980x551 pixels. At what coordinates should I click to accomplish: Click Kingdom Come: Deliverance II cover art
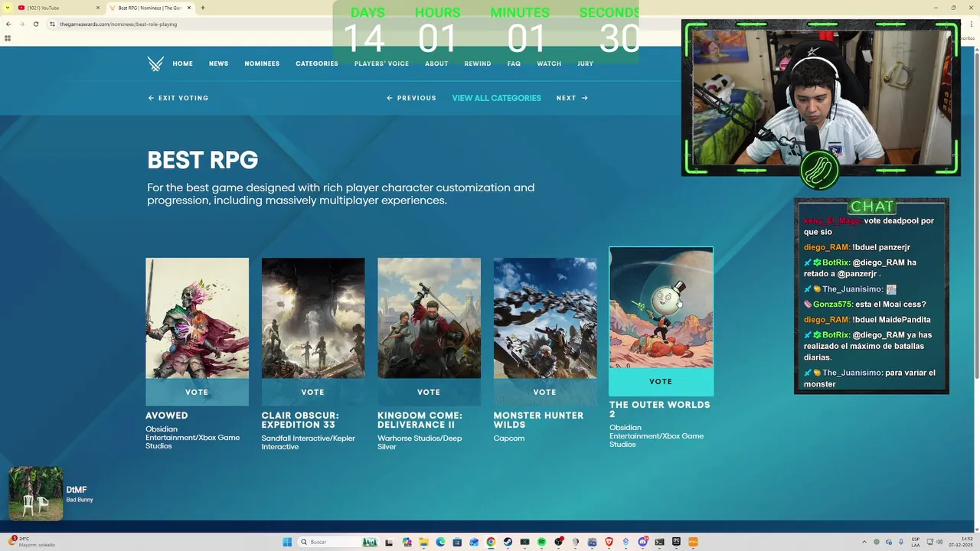coord(429,318)
